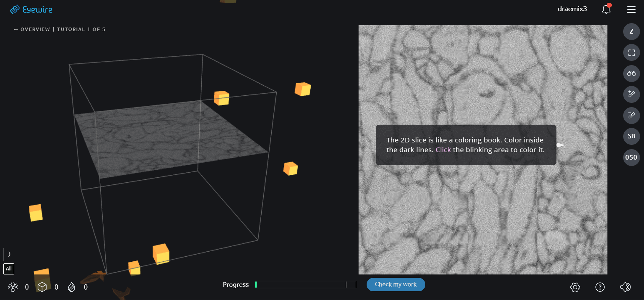The height and width of the screenshot is (300, 644).
Task: Expand the left panel chevron arrow
Action: point(9,254)
